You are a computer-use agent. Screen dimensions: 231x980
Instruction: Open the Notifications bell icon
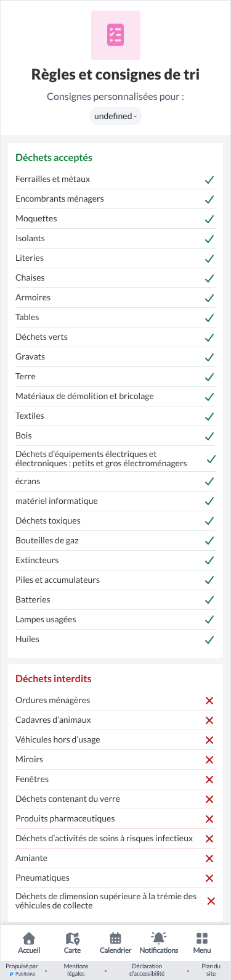158,938
